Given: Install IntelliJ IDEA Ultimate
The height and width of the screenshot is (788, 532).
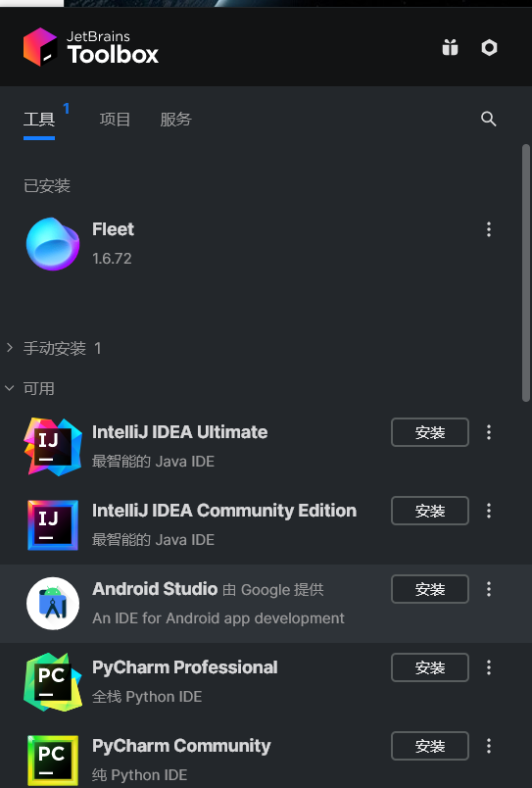Looking at the screenshot, I should [x=430, y=432].
